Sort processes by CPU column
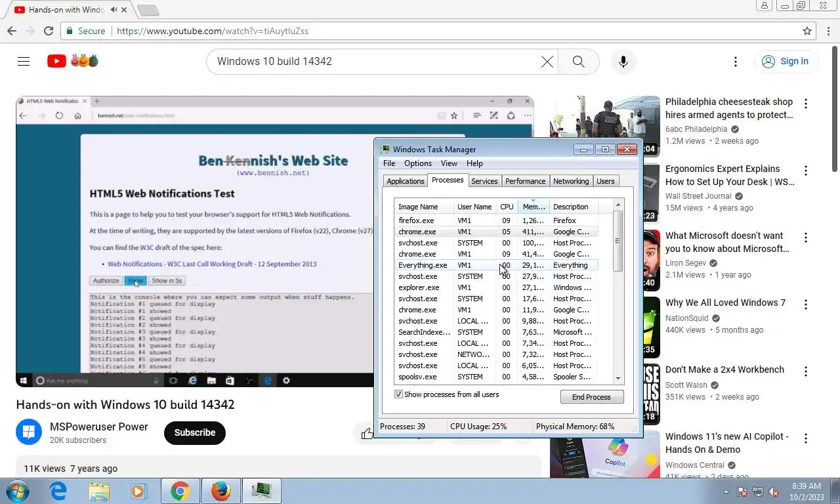Screen dimensions: 840x504 [507, 207]
